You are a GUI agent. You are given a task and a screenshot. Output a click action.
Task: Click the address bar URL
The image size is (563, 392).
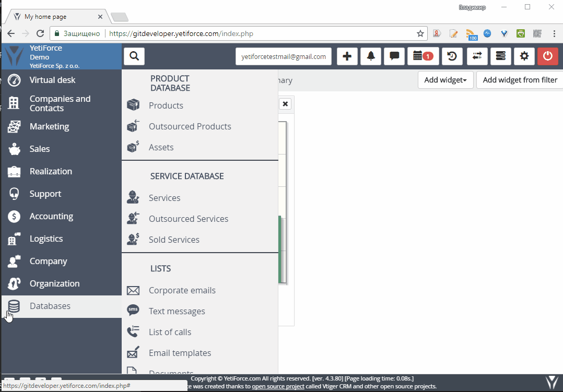click(x=181, y=33)
